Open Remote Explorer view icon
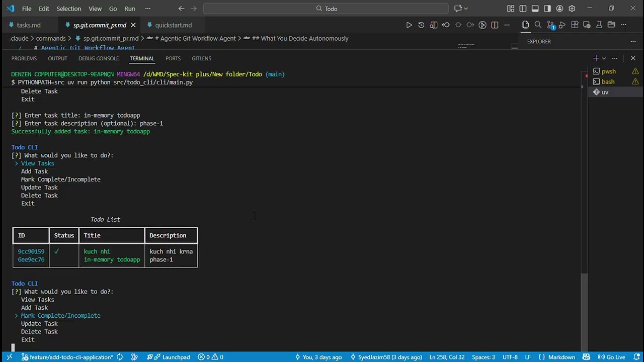The width and height of the screenshot is (644, 362). point(587,25)
